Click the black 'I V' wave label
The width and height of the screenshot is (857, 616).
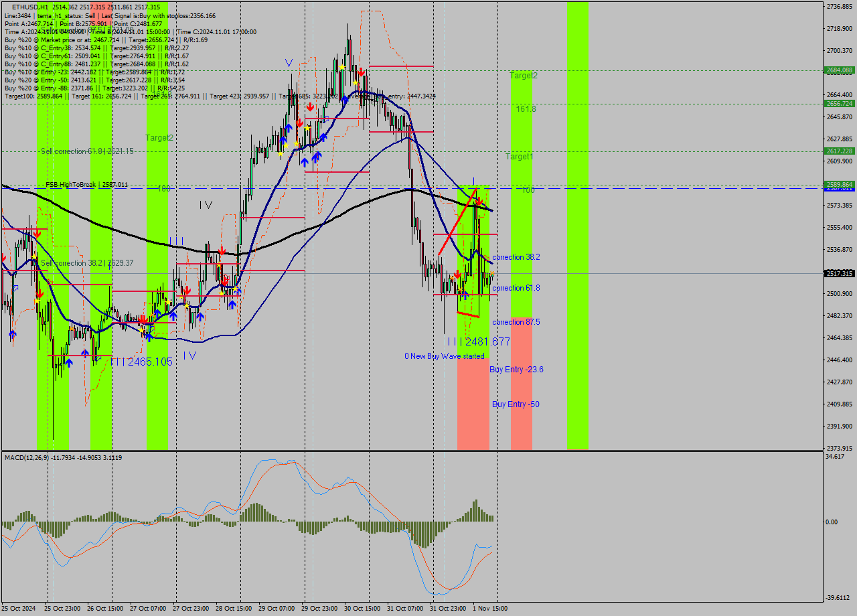point(206,206)
